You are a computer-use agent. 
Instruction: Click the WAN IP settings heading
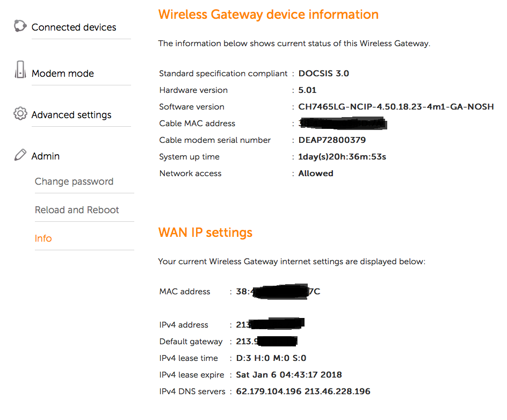(205, 233)
